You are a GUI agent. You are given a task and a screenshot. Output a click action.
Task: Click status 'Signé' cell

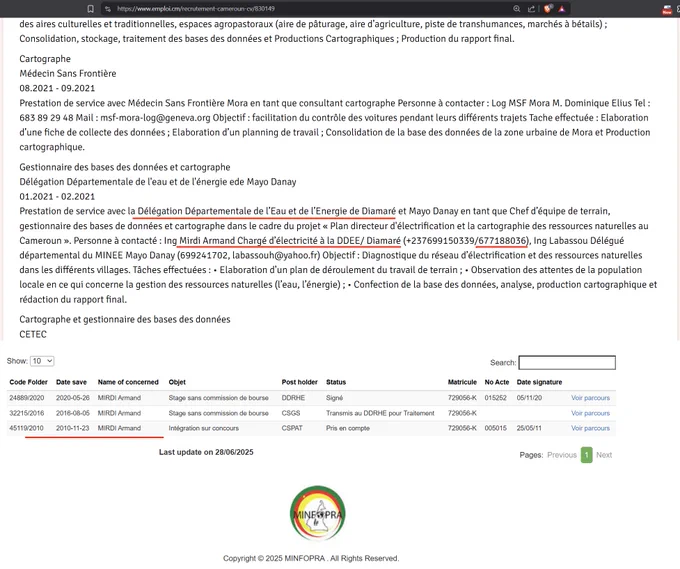coord(334,398)
